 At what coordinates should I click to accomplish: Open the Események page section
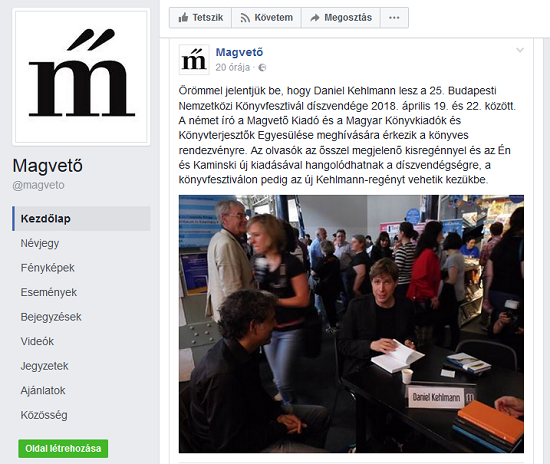click(x=48, y=292)
